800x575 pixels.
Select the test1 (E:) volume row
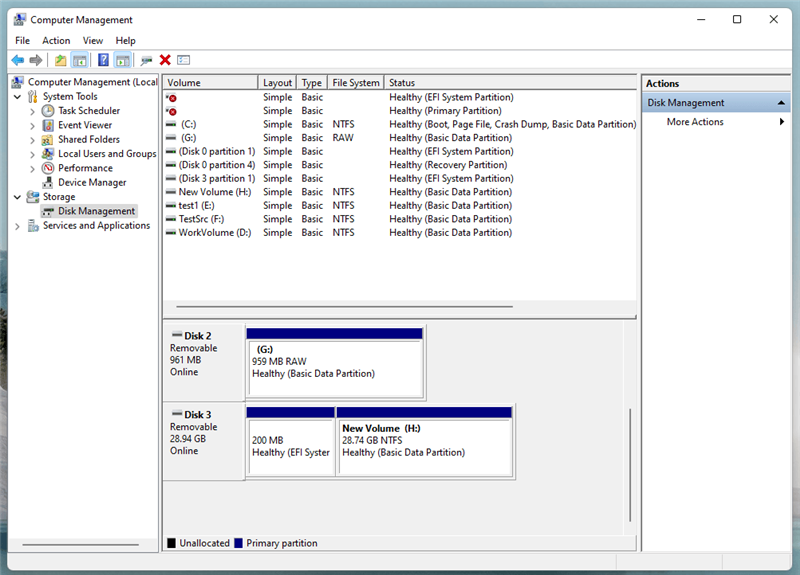pos(400,206)
